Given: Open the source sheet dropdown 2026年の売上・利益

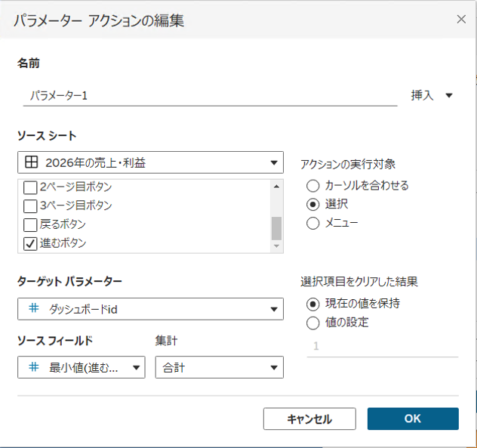Looking at the screenshot, I should 151,162.
